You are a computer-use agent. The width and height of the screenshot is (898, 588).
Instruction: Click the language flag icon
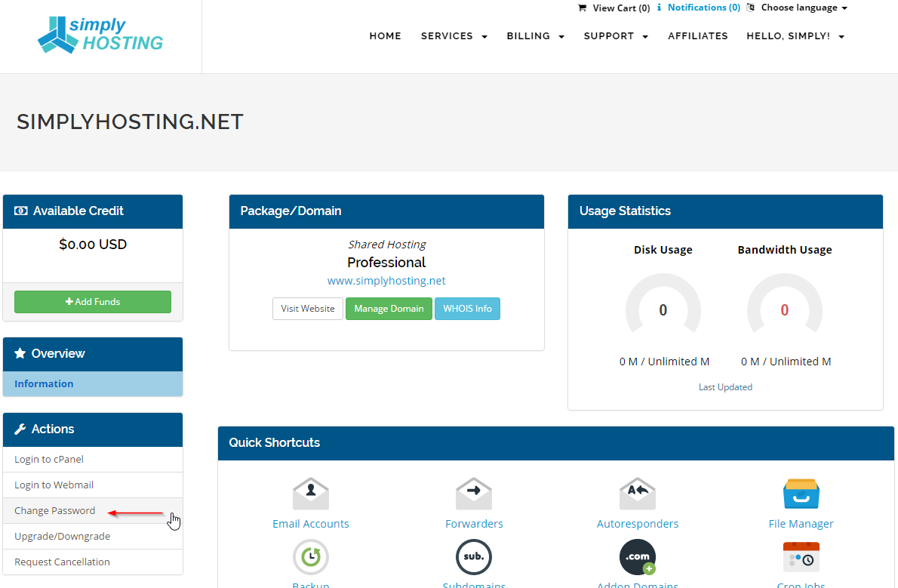[751, 8]
